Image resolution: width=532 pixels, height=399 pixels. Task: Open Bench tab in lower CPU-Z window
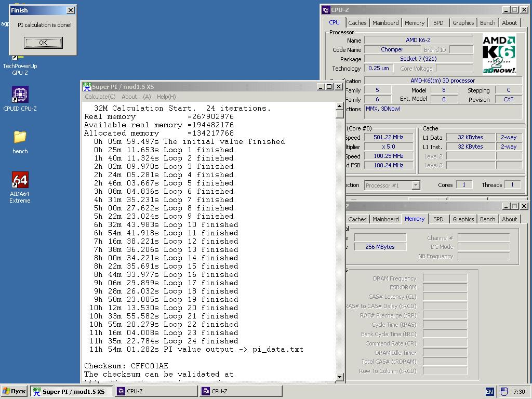487,219
